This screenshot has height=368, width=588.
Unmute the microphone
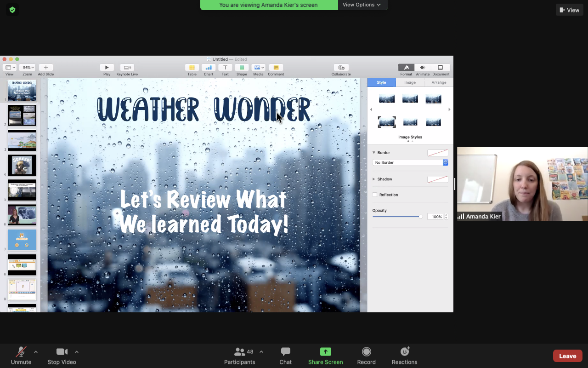pos(21,352)
